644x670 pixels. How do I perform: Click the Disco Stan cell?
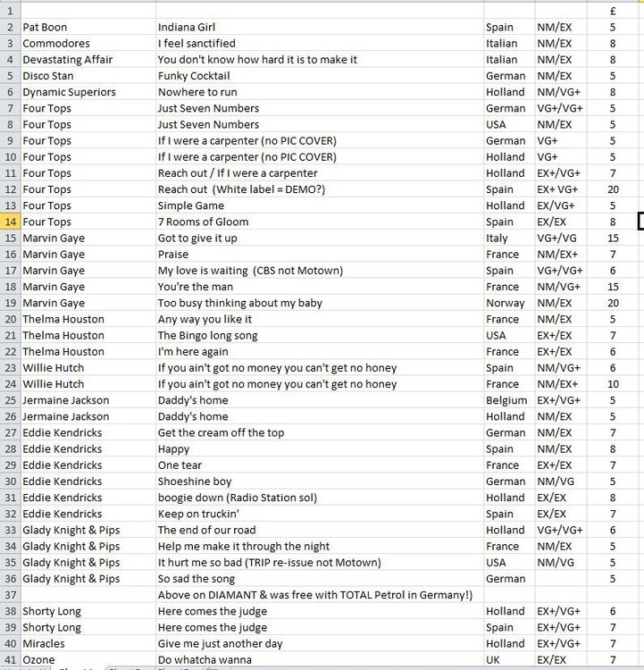[88, 76]
